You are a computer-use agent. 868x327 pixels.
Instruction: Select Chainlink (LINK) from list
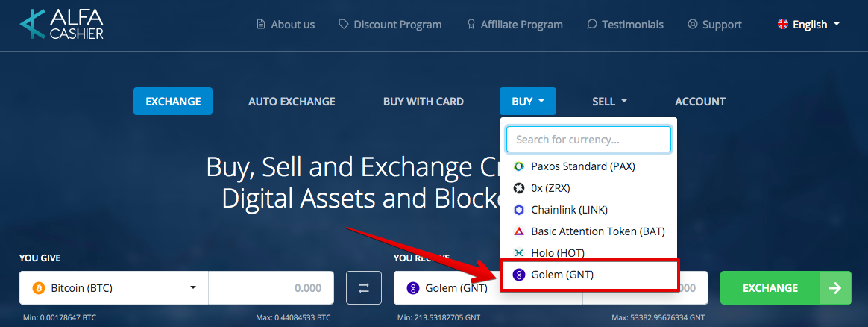click(588, 210)
